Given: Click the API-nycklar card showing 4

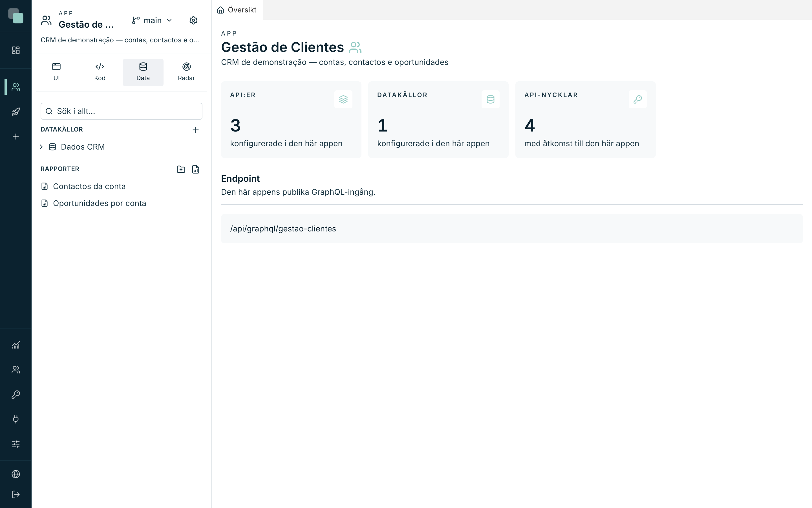Looking at the screenshot, I should (586, 120).
